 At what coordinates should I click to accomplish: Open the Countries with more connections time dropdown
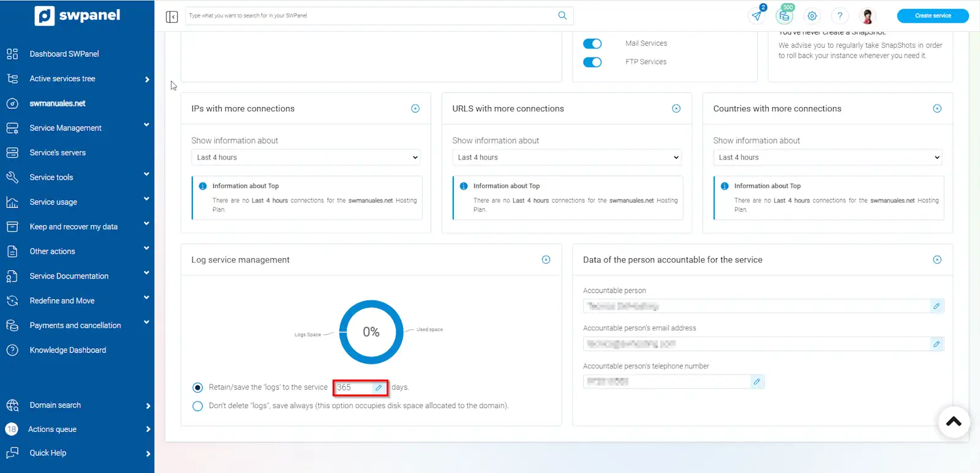pos(827,157)
